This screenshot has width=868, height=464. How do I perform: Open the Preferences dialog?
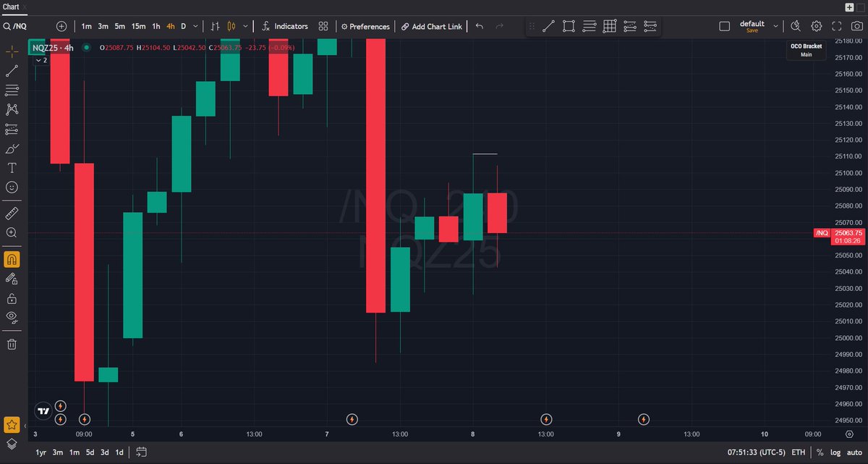tap(365, 26)
